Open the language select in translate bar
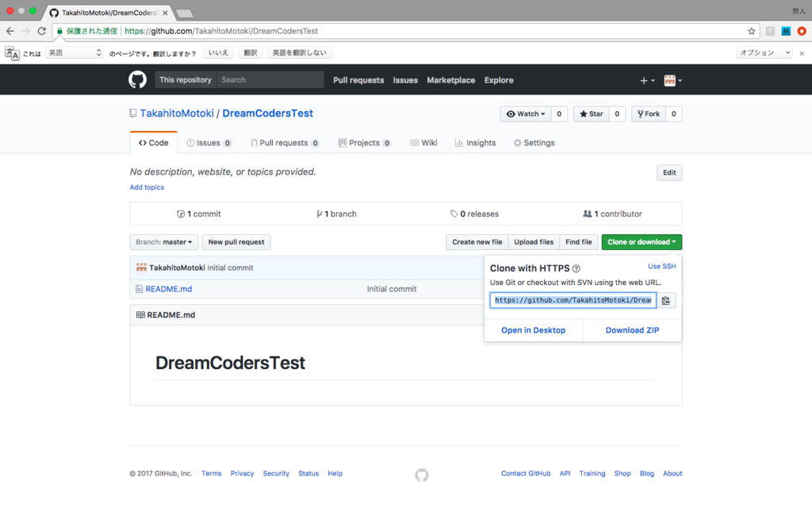Screen dimensions: 812x508 coord(75,53)
